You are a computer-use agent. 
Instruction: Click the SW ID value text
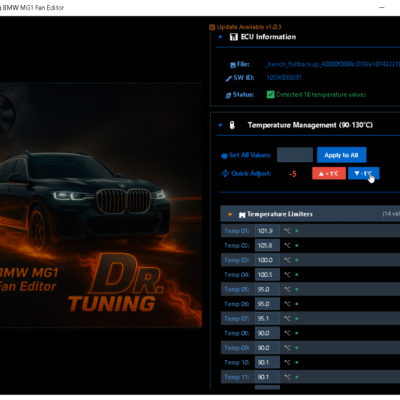pyautogui.click(x=284, y=78)
